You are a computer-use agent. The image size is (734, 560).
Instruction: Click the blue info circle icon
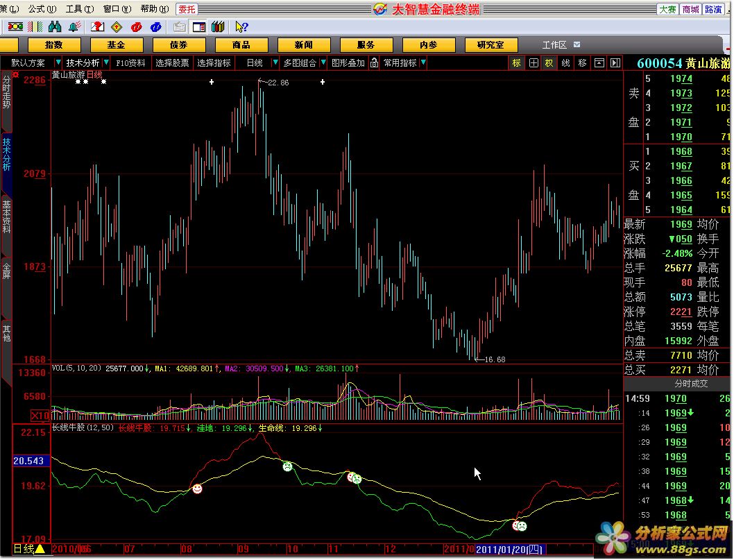pyautogui.click(x=156, y=26)
